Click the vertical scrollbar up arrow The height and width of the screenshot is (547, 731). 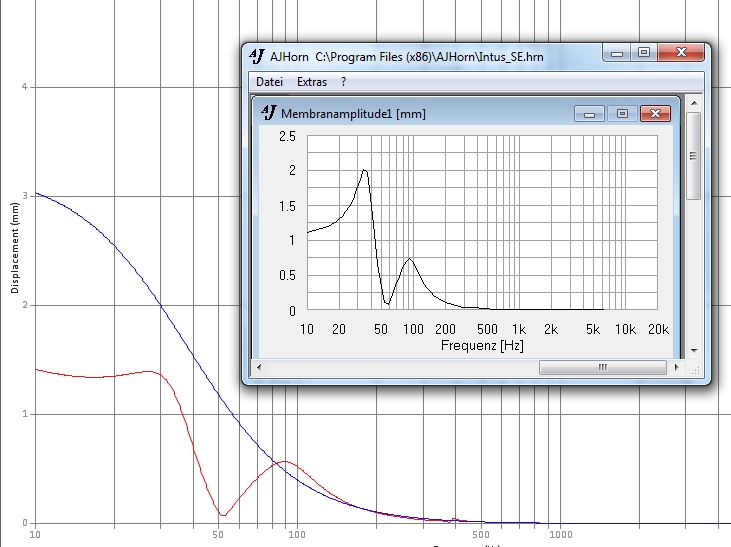pos(693,104)
